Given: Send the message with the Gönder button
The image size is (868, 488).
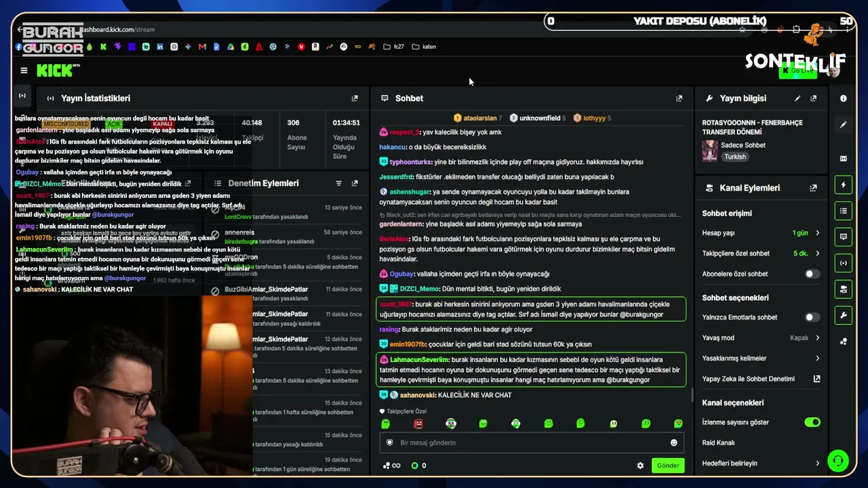Looking at the screenshot, I should tap(668, 466).
